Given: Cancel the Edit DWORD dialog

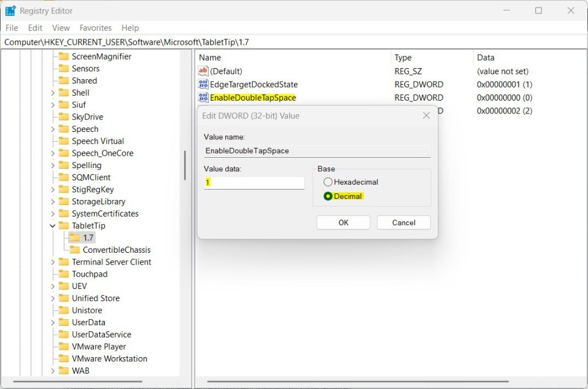Looking at the screenshot, I should [x=403, y=223].
